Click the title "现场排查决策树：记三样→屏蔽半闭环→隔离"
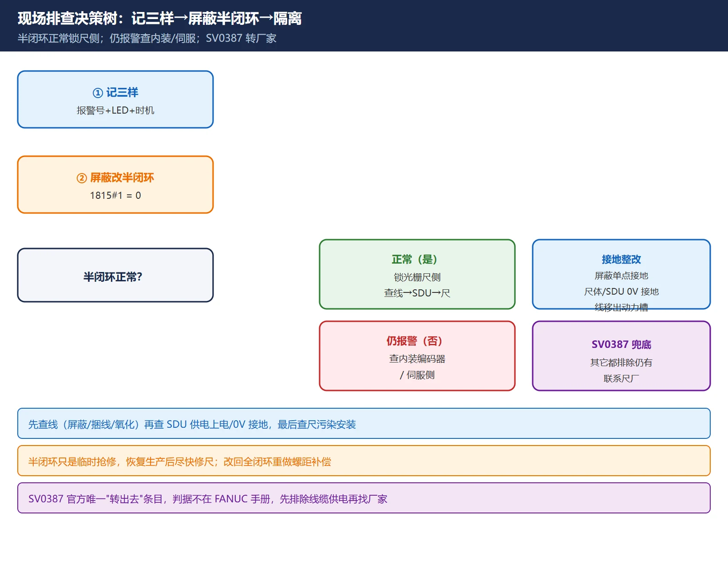 coord(160,19)
